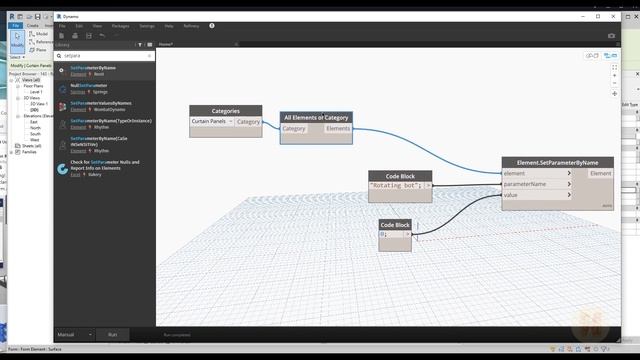Click the zoom-to-fit icon on canvas
The image size is (640, 360).
pos(614,67)
